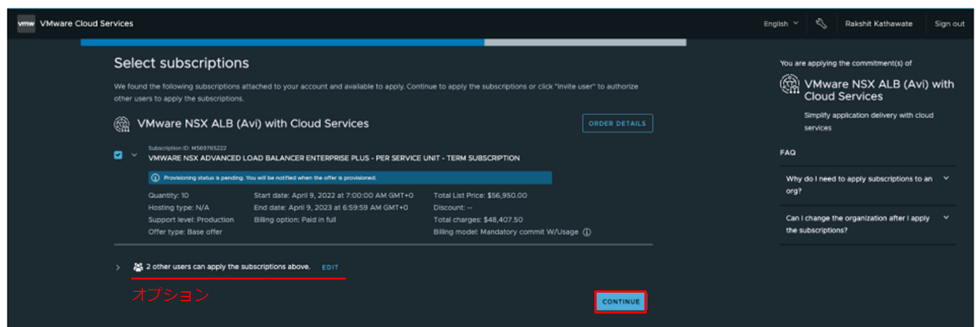Click the End date April 9, 2023 text

click(331, 207)
